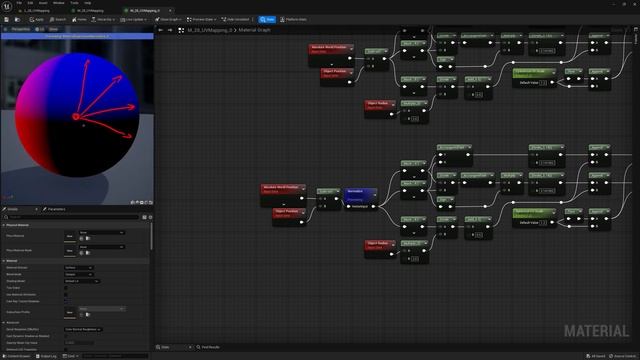Screen dimensions: 640x360
Task: Browse to Phys Material Mask asset icon
Action: tap(88, 253)
